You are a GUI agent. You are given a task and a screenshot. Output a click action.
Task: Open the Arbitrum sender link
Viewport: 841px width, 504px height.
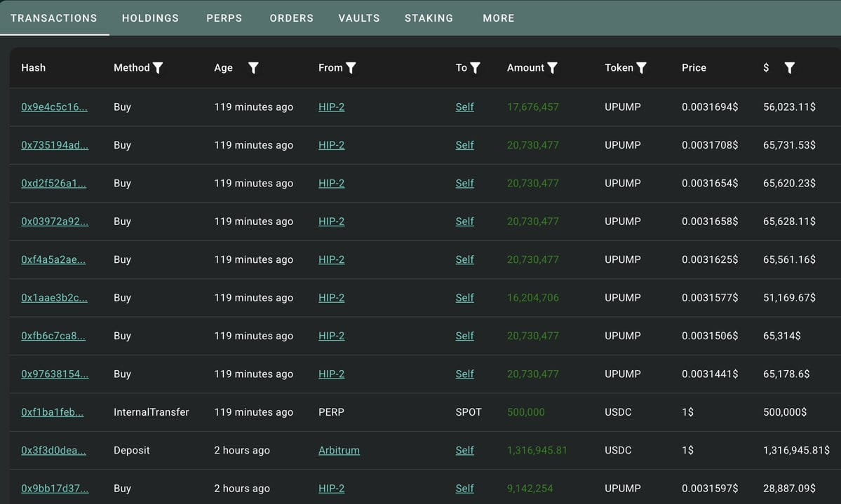339,451
